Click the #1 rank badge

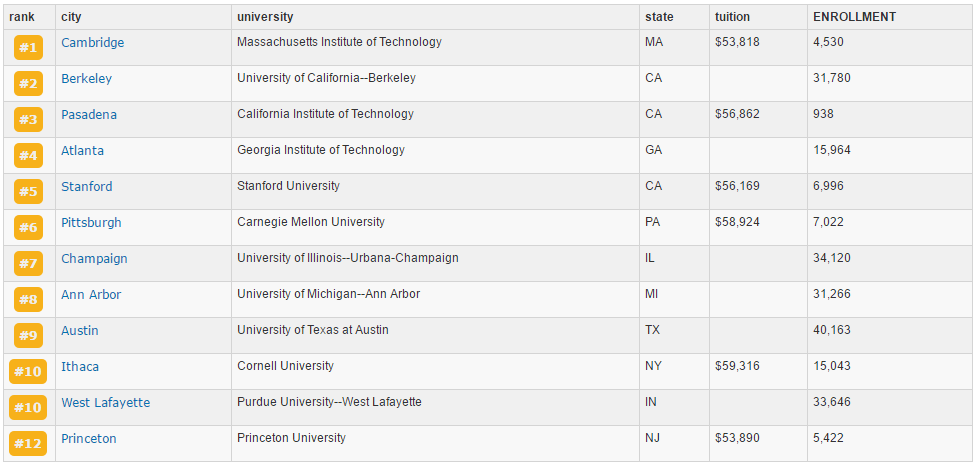tap(28, 48)
